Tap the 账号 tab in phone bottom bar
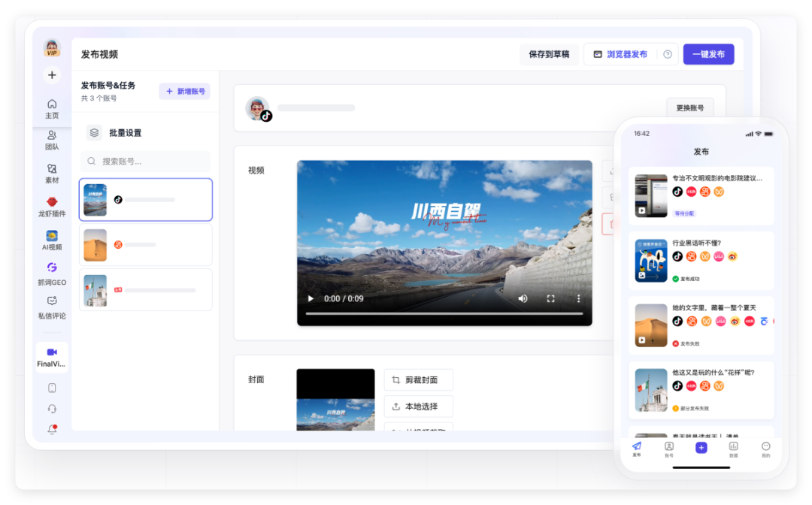The image size is (812, 505). point(669,449)
